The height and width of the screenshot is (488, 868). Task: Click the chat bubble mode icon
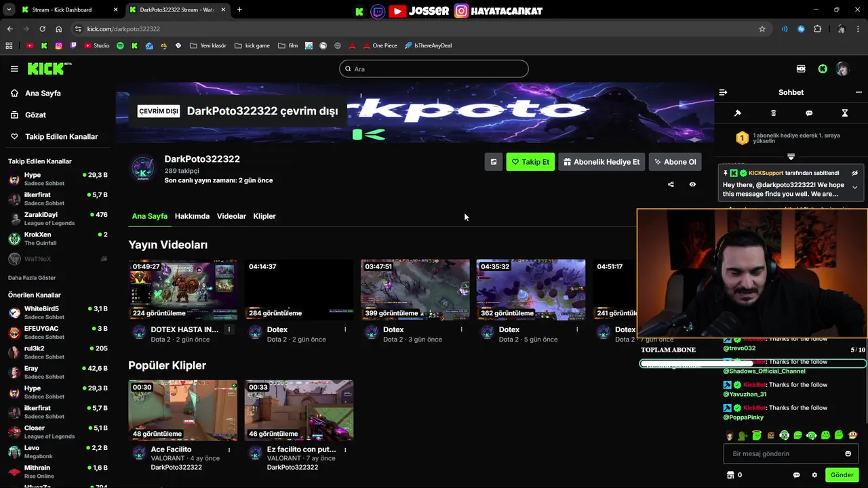coord(809,113)
